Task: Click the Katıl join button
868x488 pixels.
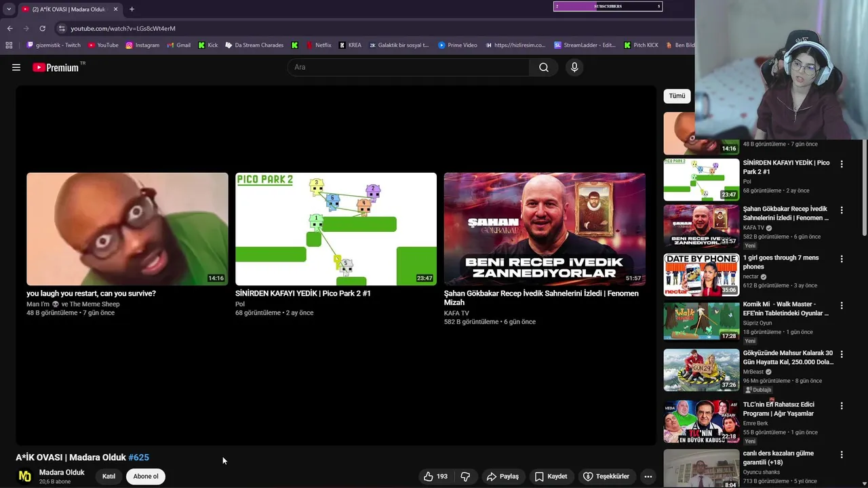Action: 108,476
